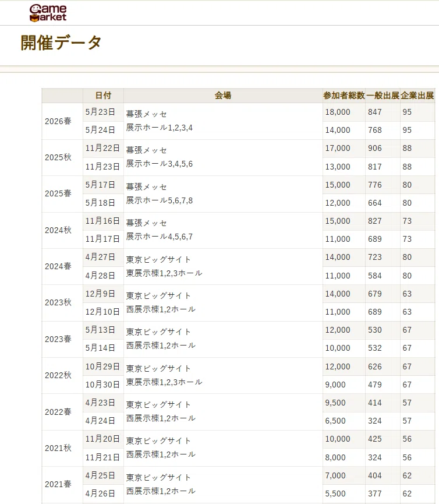
Task: Click the 企業出展 column header
Action: 417,96
